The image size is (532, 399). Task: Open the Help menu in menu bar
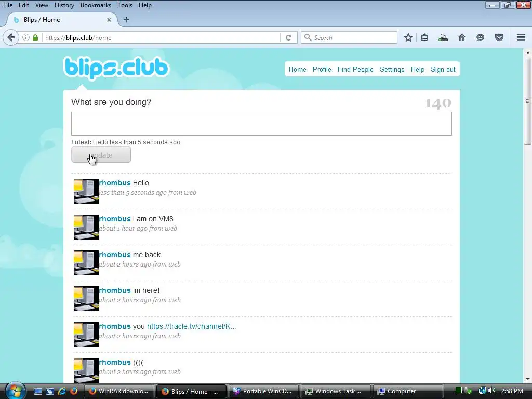(145, 5)
